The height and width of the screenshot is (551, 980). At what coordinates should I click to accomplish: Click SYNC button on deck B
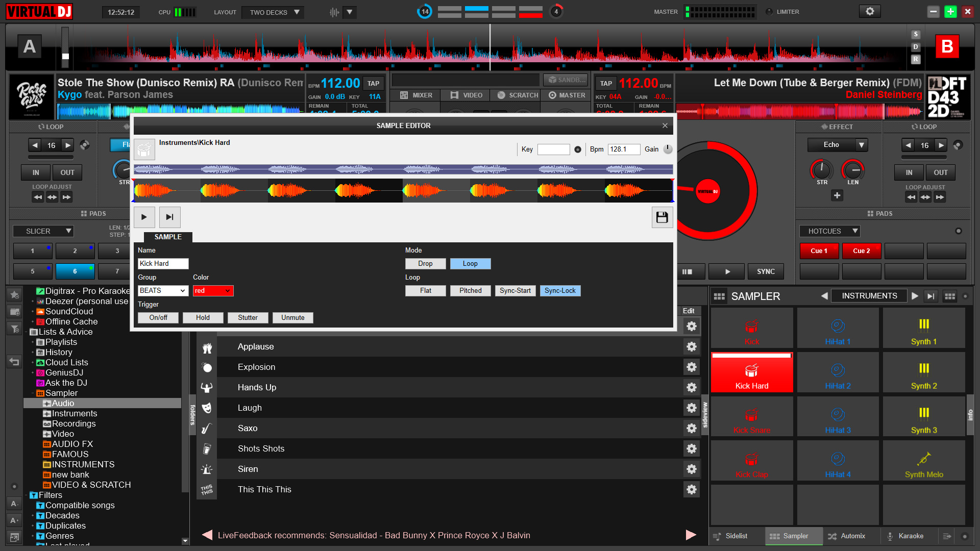click(x=766, y=271)
